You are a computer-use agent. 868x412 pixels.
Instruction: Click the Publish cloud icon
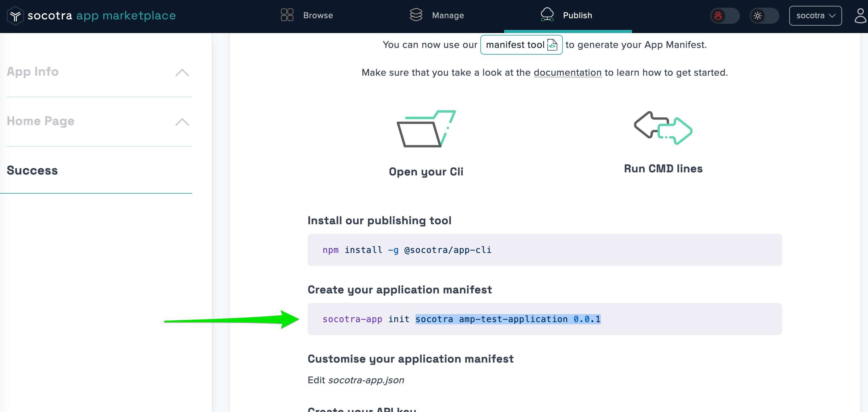pyautogui.click(x=547, y=15)
